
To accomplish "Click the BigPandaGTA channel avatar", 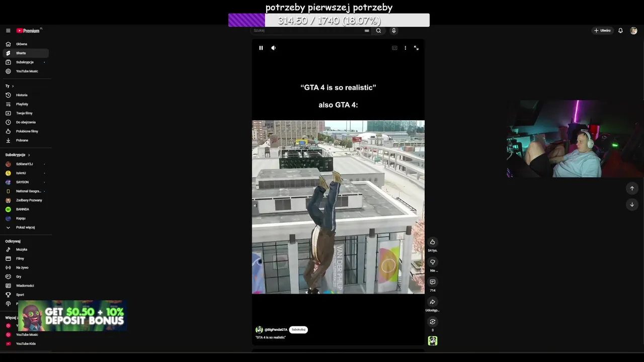I will click(259, 330).
